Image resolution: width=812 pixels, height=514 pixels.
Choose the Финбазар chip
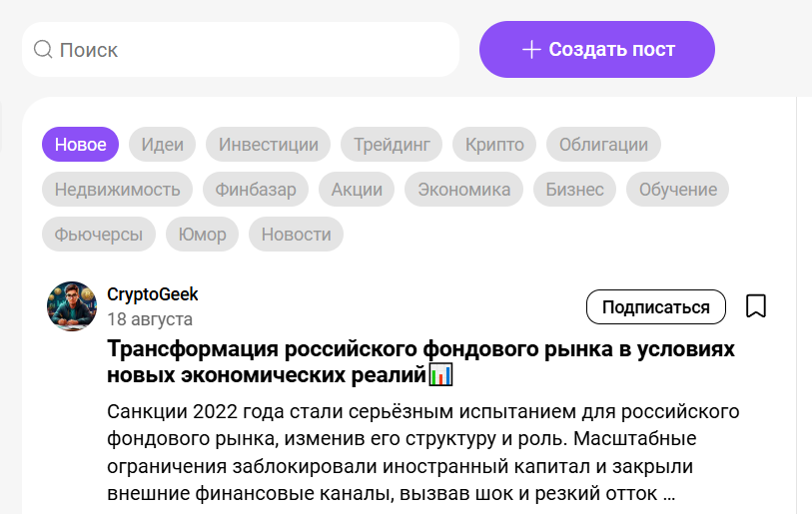pos(255,189)
